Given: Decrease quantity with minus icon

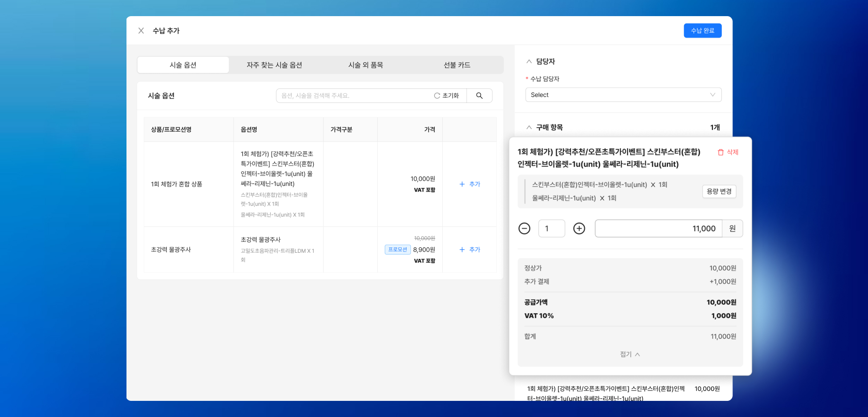Looking at the screenshot, I should pos(524,228).
